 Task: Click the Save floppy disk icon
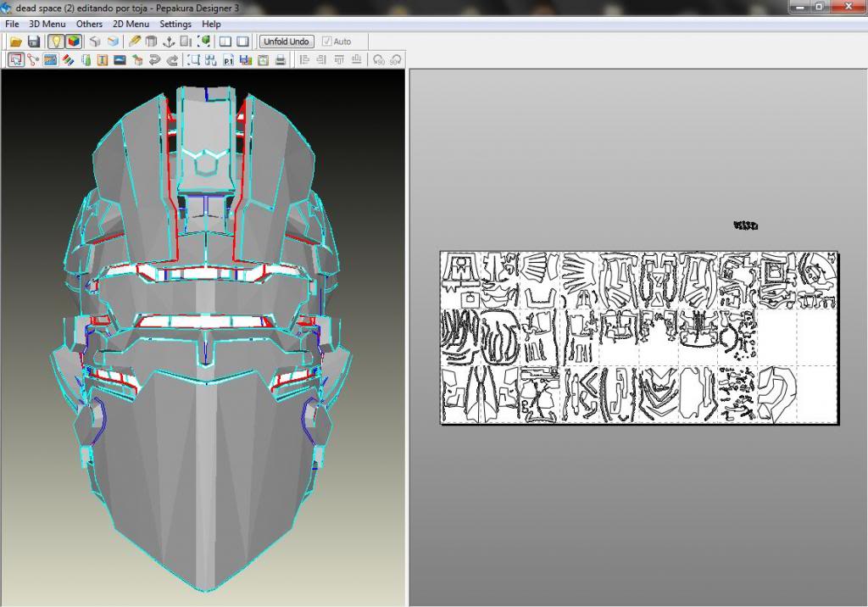[34, 42]
